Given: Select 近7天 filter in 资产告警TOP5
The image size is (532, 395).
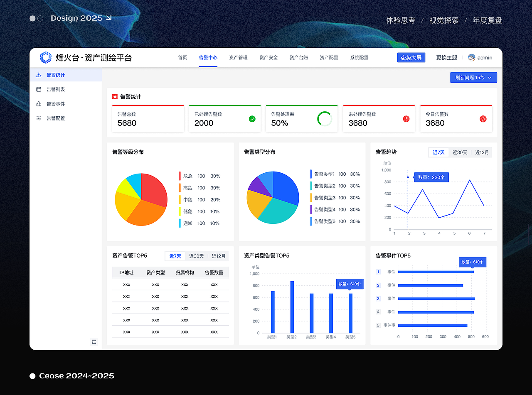Looking at the screenshot, I should click(175, 256).
